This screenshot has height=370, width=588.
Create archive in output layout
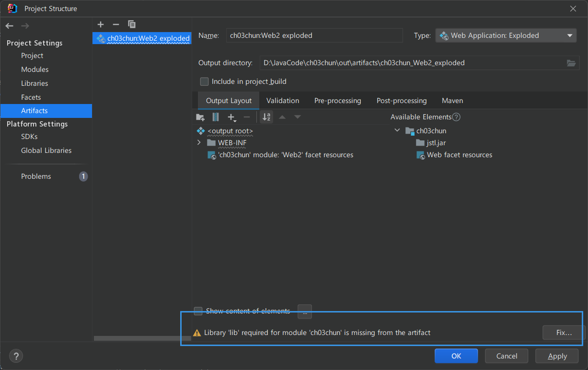(x=216, y=117)
